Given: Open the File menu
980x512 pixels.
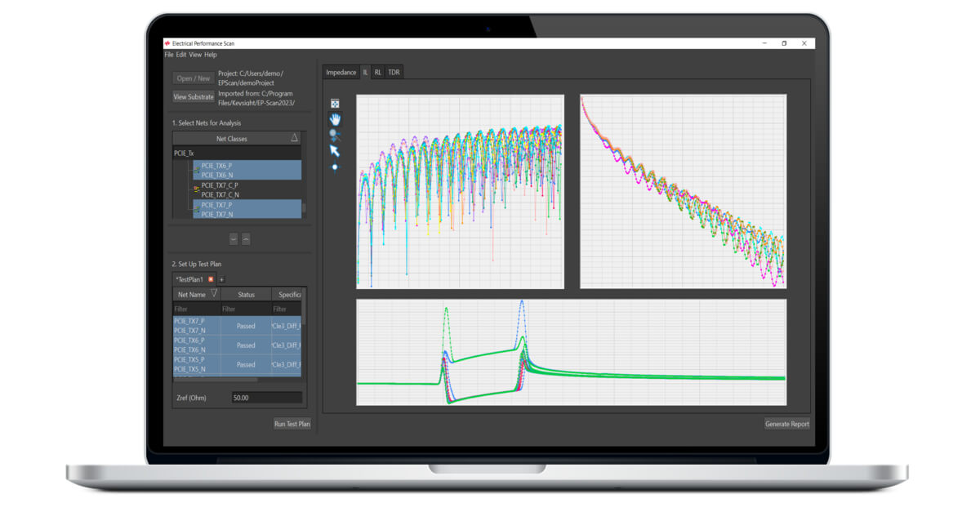Looking at the screenshot, I should (x=169, y=55).
